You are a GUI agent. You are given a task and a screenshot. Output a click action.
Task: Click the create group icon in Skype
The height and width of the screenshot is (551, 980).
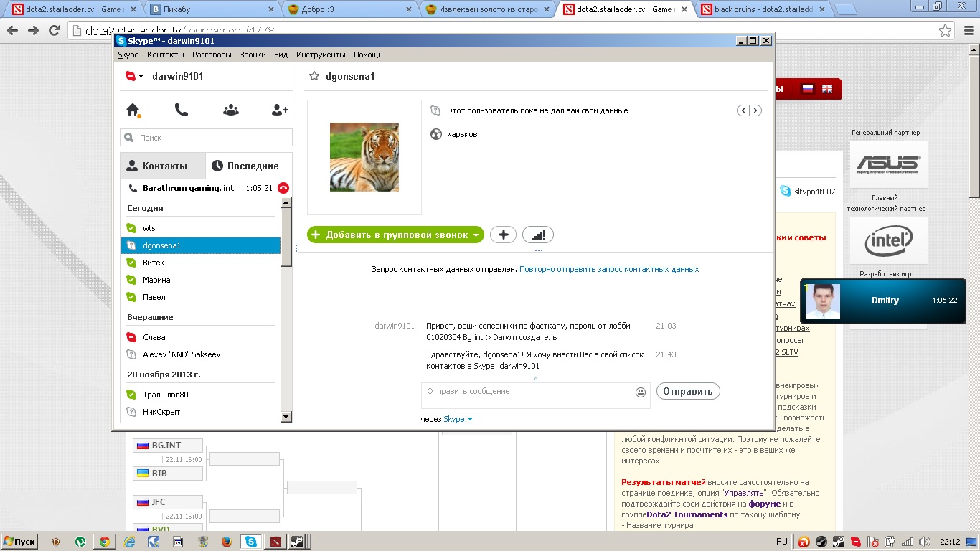pyautogui.click(x=230, y=110)
